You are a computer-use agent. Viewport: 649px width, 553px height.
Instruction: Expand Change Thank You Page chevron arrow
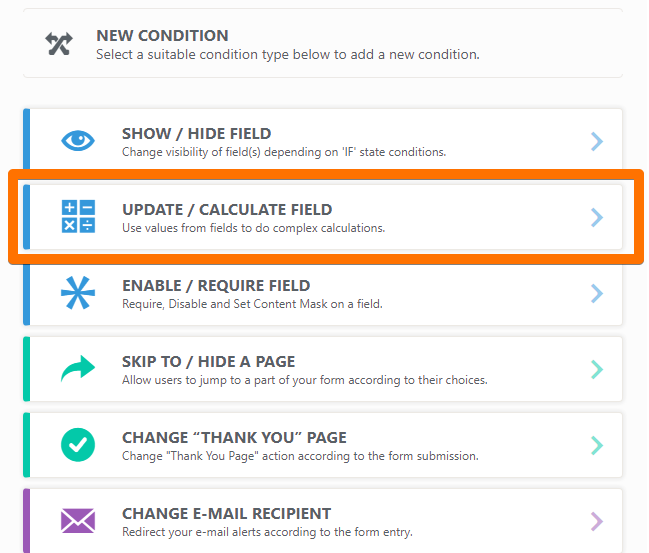[597, 445]
